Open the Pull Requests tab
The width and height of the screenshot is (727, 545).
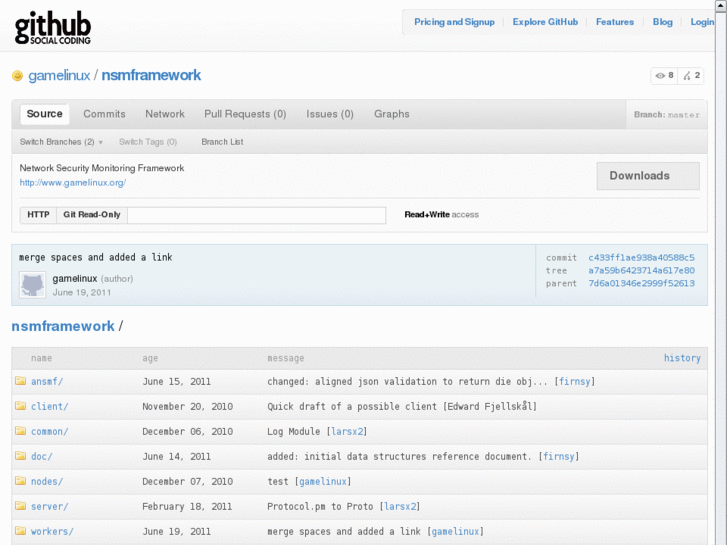245,114
